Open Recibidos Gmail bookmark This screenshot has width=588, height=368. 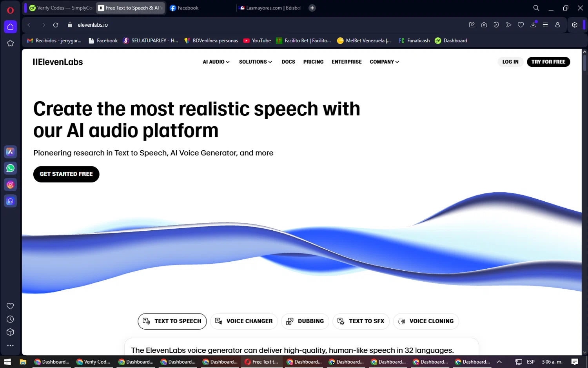(x=54, y=40)
